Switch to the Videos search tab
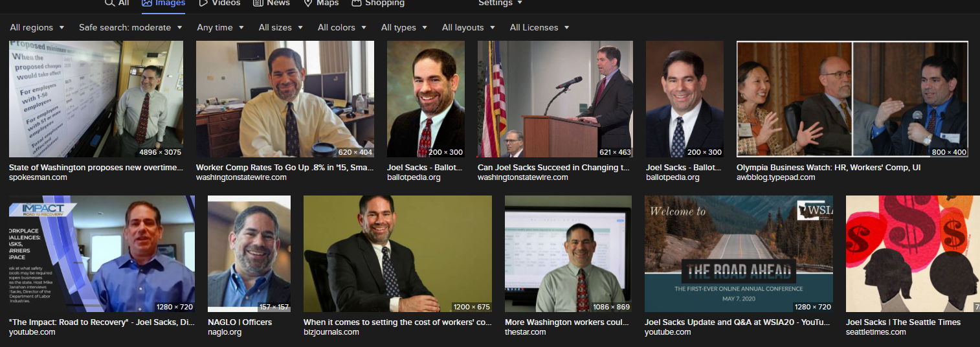The image size is (980, 347). point(219,3)
